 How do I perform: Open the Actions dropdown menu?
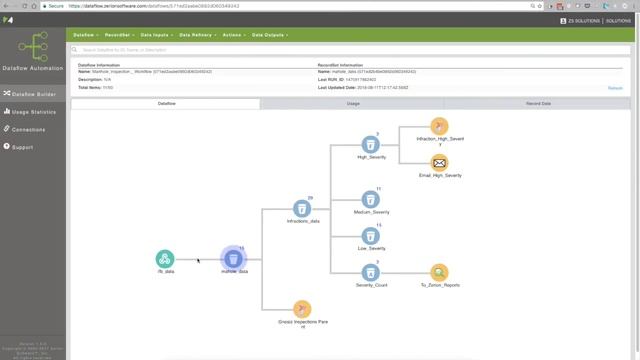tap(234, 35)
